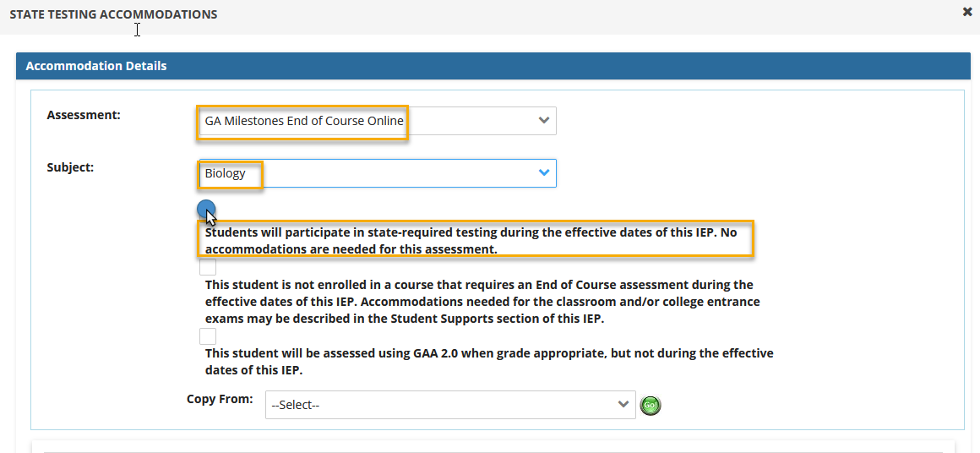Click the green Go! icon
Viewport: 980px width, 453px height.
coord(651,406)
